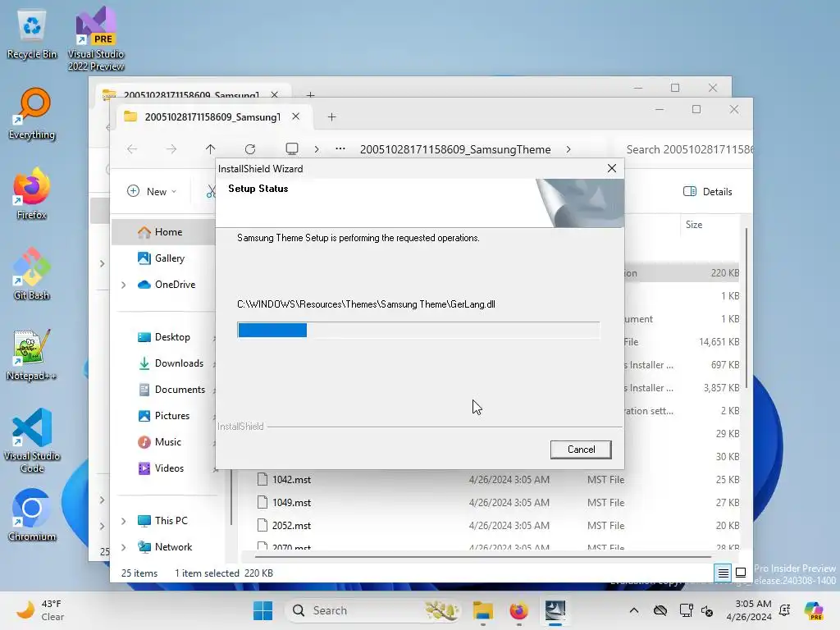The image size is (840, 630).
Task: Launch the Everything search shortcut
Action: [32, 114]
